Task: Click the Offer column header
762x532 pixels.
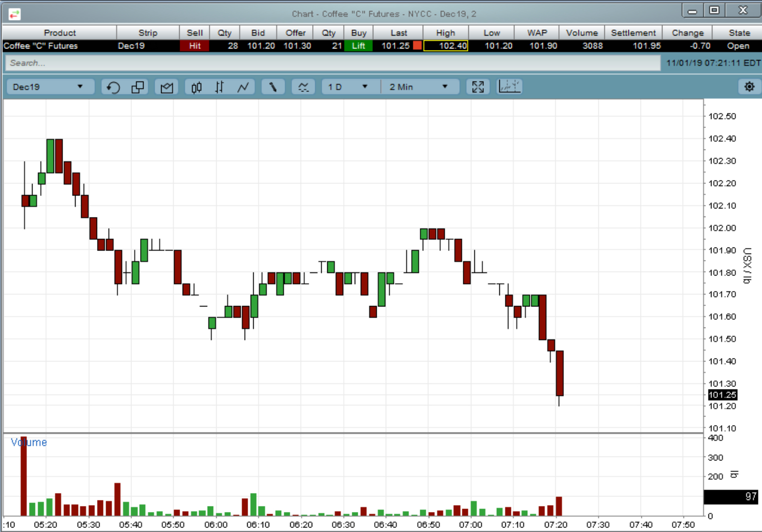Action: 295,33
